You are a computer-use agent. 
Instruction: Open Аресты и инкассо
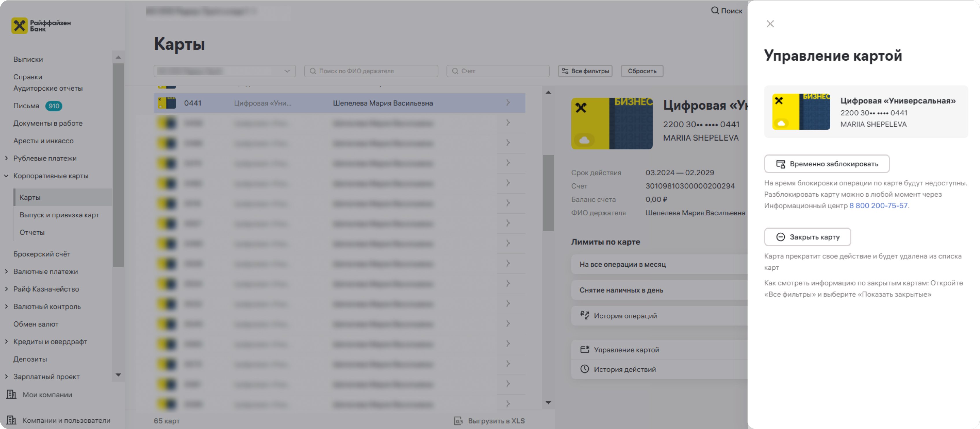pyautogui.click(x=43, y=141)
